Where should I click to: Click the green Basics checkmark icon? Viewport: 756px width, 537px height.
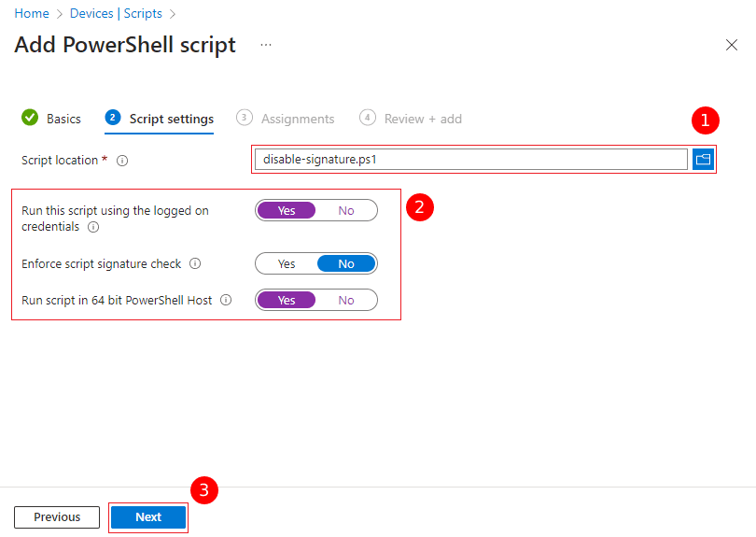[x=30, y=118]
